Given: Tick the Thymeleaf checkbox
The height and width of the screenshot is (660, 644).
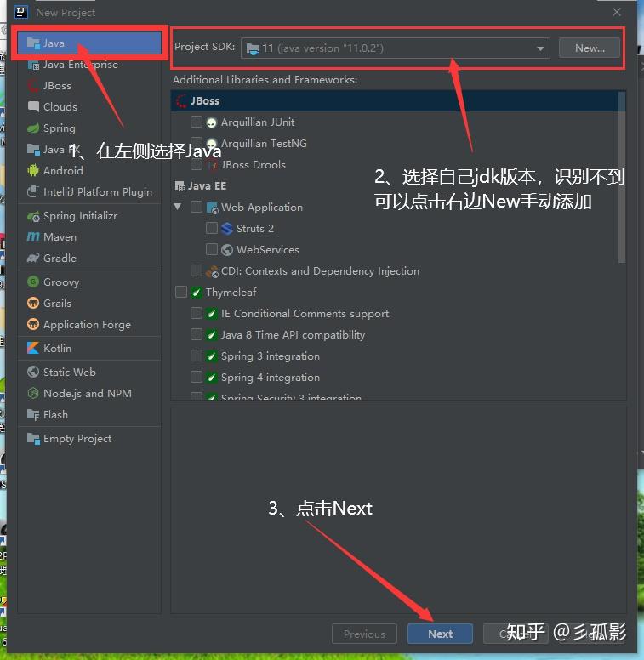Looking at the screenshot, I should point(181,291).
